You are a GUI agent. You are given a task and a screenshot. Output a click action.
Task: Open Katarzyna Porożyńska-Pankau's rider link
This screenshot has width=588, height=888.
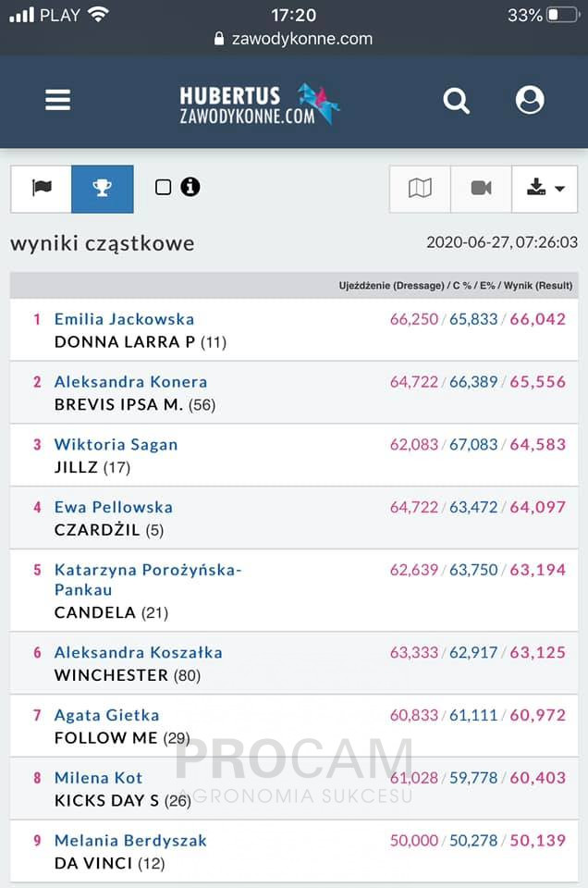point(148,580)
